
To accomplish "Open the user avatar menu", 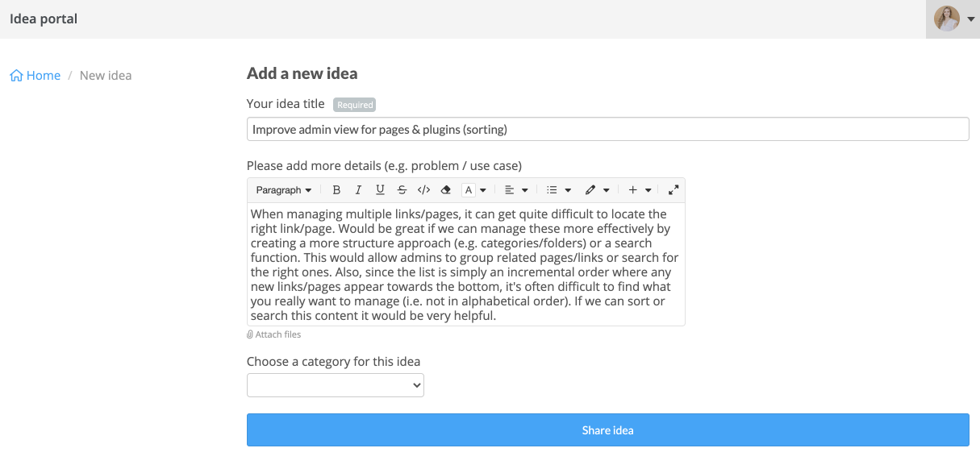I will pos(953,19).
